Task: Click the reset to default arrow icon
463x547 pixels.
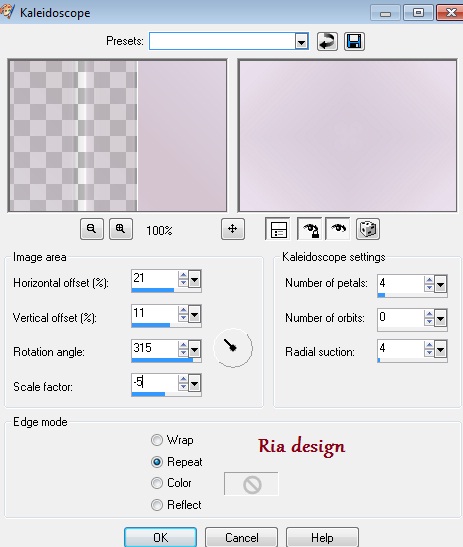Action: pos(327,42)
